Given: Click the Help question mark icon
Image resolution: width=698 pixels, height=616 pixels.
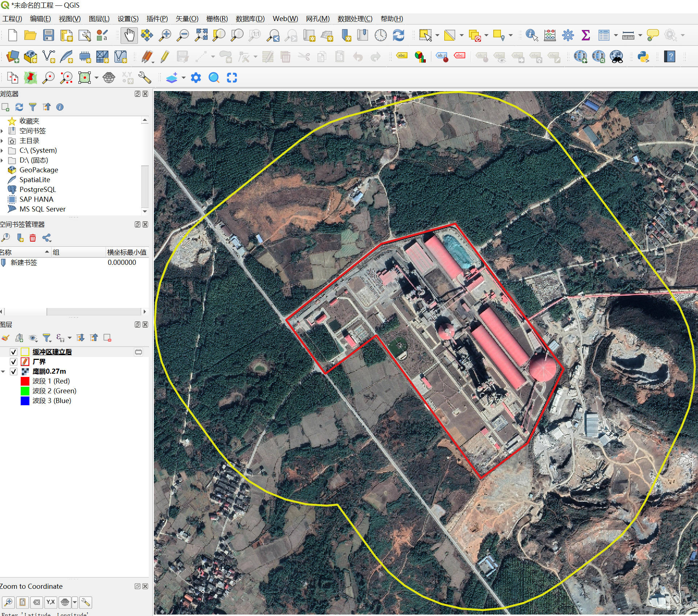Looking at the screenshot, I should pos(670,57).
